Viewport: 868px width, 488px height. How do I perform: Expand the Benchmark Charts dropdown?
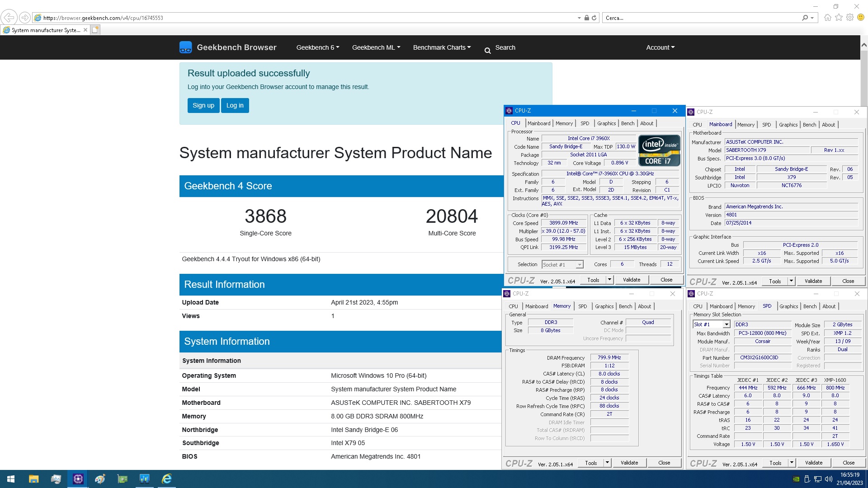442,47
